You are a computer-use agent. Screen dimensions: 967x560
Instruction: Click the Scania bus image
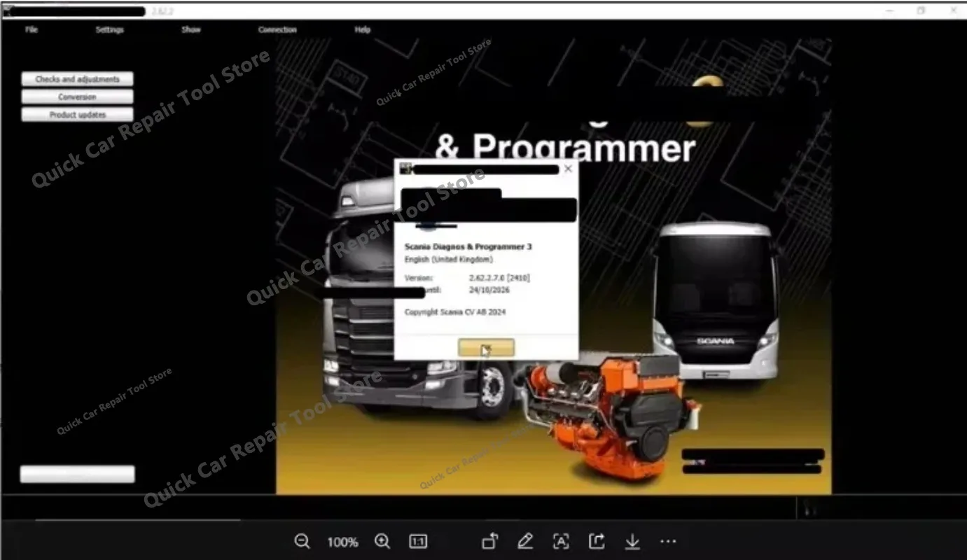tap(716, 301)
